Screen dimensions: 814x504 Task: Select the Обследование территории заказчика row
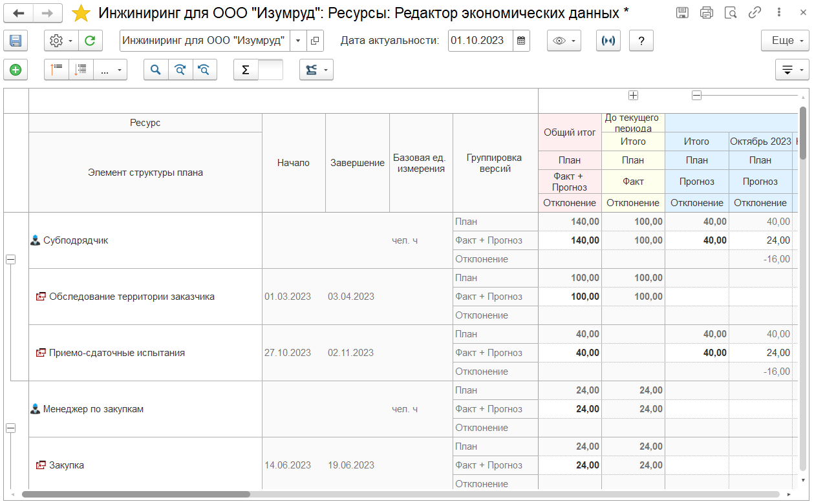[131, 297]
